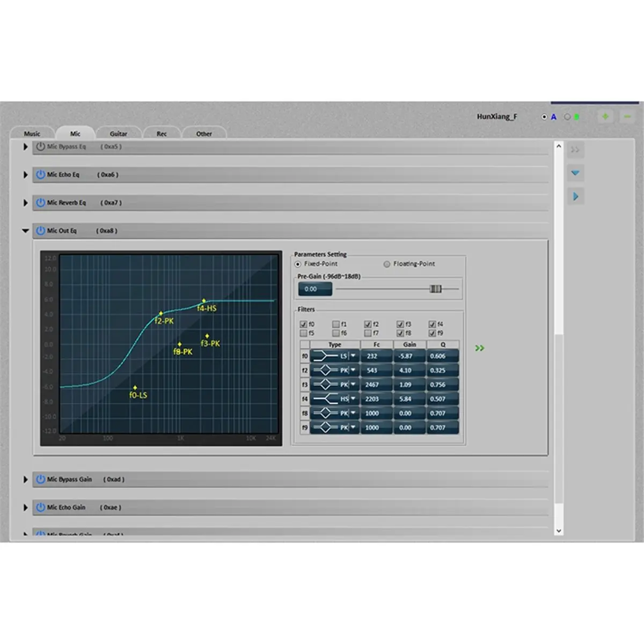Image resolution: width=644 pixels, height=644 pixels.
Task: Click the Pre-Gain slider handle
Action: 435,289
